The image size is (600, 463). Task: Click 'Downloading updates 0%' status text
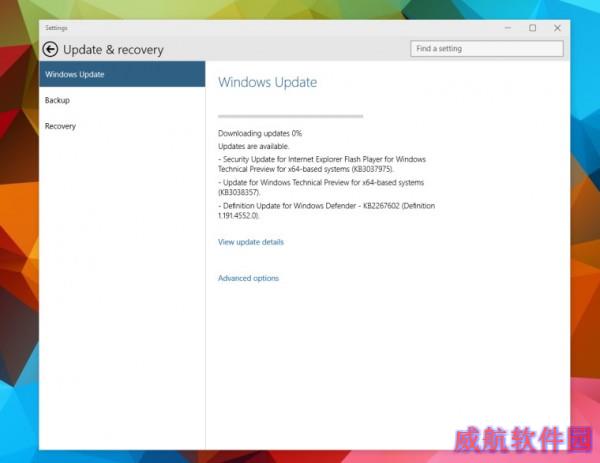(260, 133)
